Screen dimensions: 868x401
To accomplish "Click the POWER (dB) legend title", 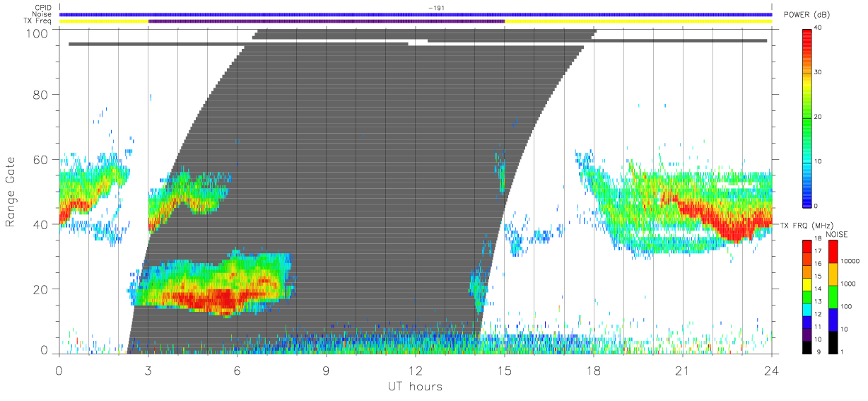I will [x=806, y=16].
